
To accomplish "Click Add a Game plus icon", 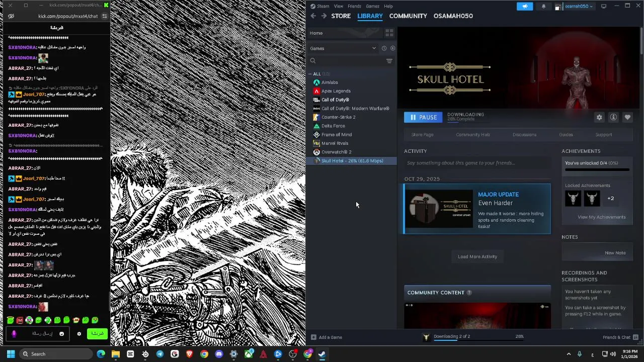I will (x=313, y=337).
